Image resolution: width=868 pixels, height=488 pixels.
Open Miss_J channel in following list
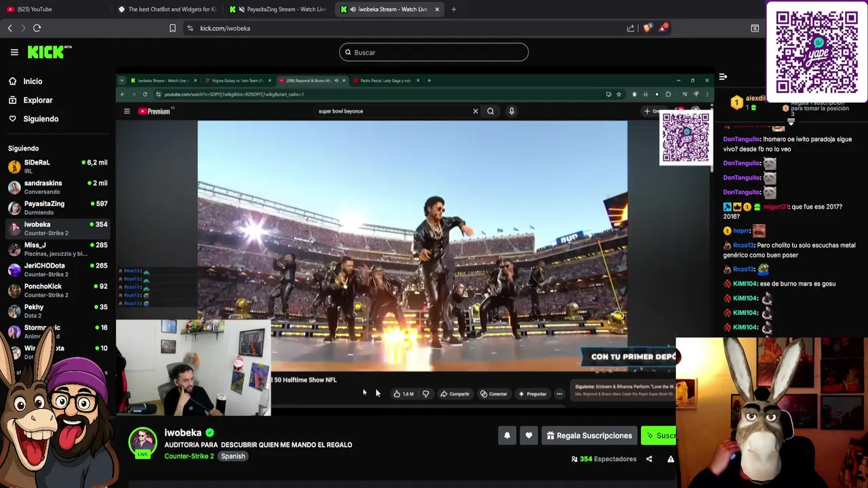58,249
